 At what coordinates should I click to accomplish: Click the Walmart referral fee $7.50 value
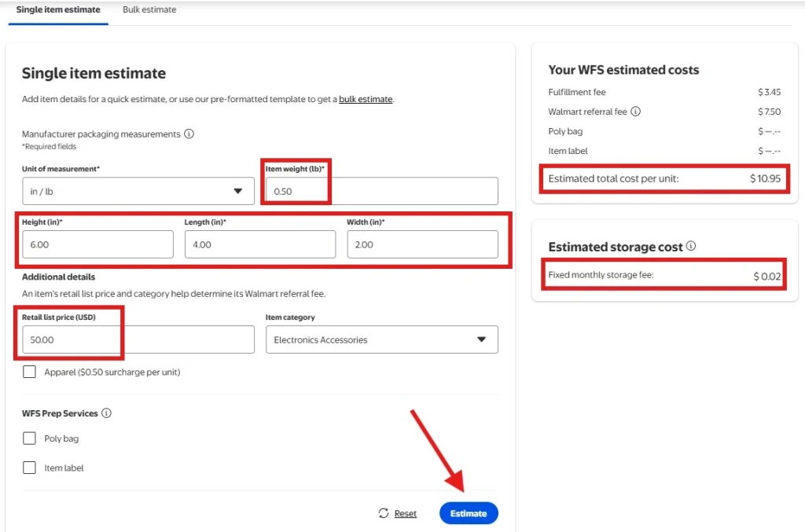[x=769, y=112]
